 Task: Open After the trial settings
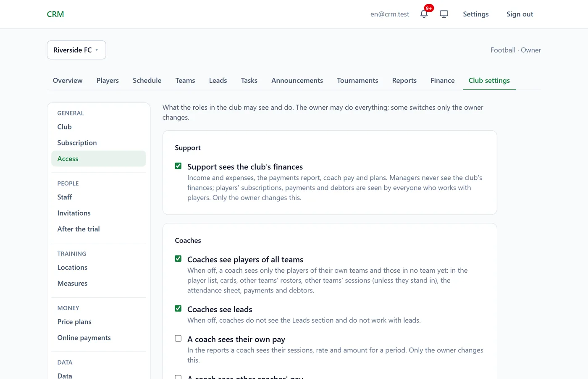(x=99, y=229)
